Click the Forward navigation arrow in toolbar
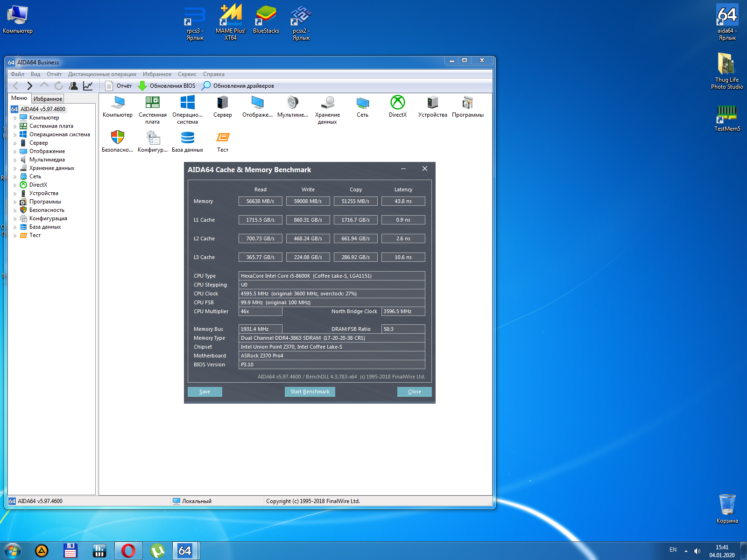The image size is (747, 560). [x=30, y=86]
